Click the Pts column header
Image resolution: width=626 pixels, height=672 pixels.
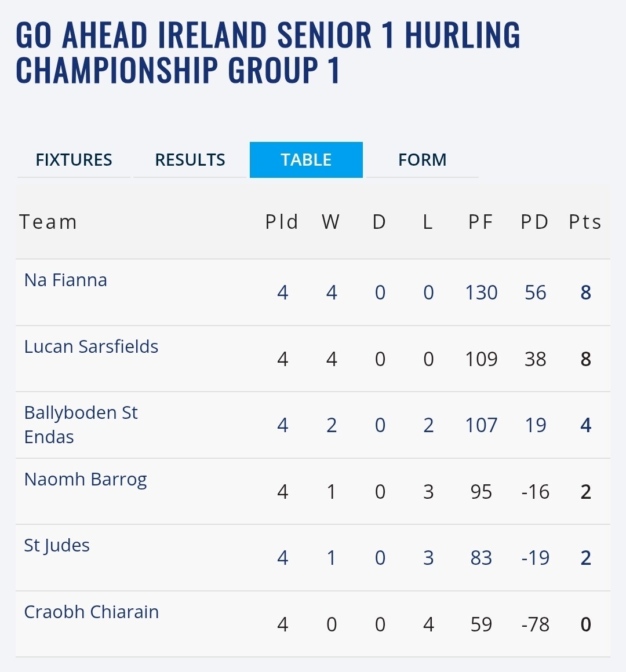[585, 222]
